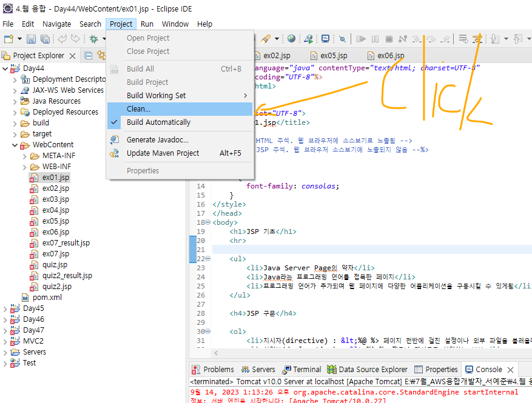Click the Open Console monitor icon

325,39
